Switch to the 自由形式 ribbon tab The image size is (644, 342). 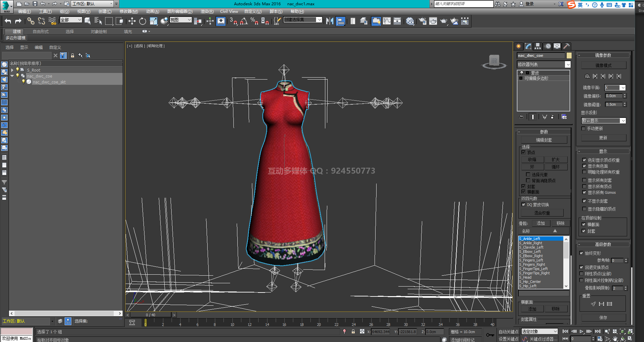point(41,32)
